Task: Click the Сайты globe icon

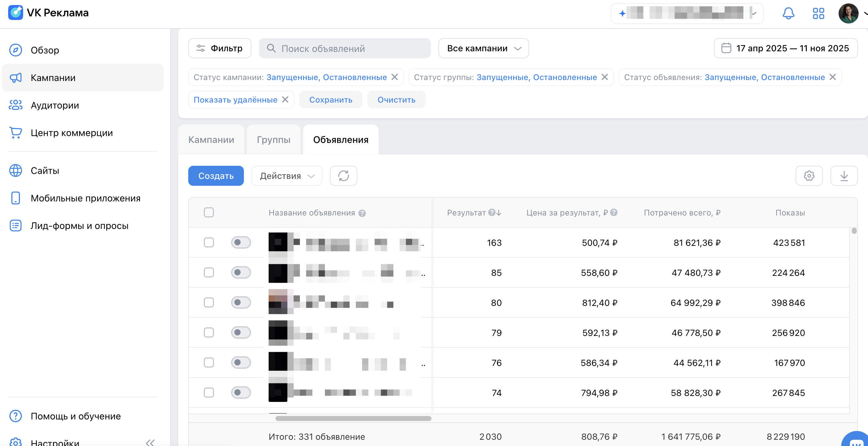Action: click(x=16, y=170)
